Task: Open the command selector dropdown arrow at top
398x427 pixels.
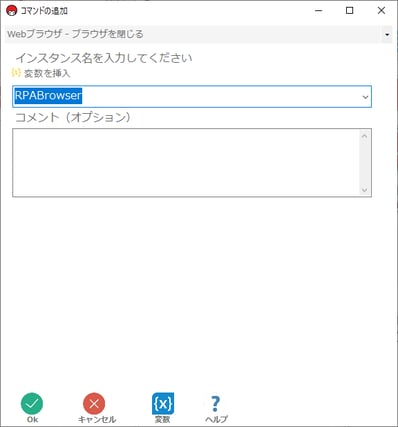Action: (387, 35)
